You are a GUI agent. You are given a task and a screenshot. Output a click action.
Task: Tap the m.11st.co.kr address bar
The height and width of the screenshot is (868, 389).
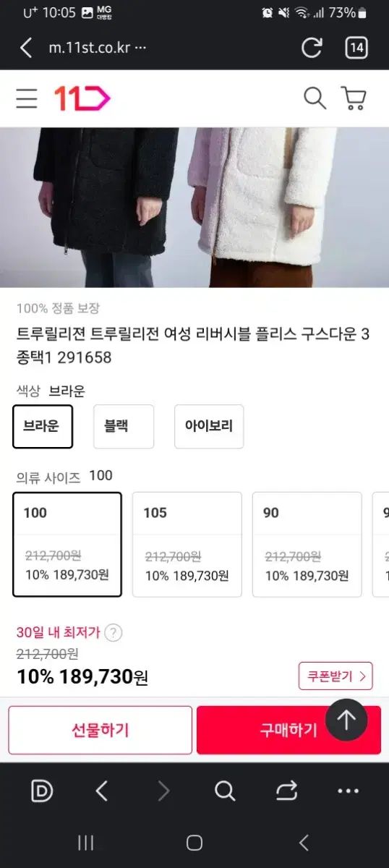98,48
